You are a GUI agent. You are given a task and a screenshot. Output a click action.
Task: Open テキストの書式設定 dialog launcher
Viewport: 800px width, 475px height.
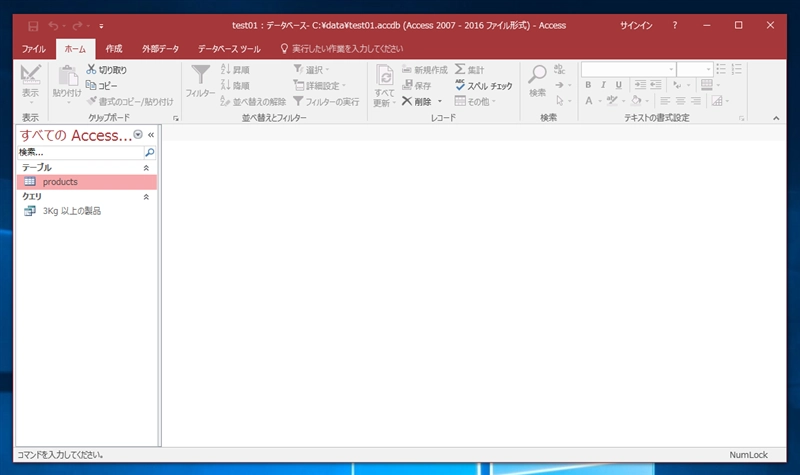point(741,118)
